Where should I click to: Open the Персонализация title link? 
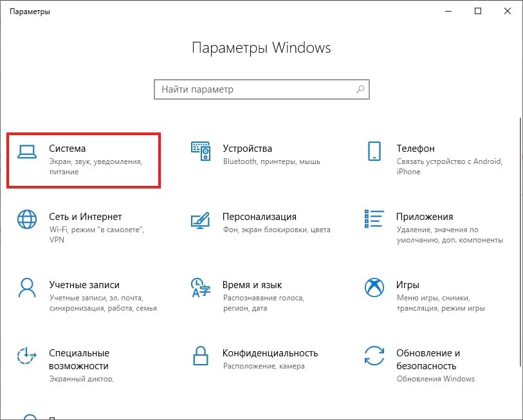259,217
